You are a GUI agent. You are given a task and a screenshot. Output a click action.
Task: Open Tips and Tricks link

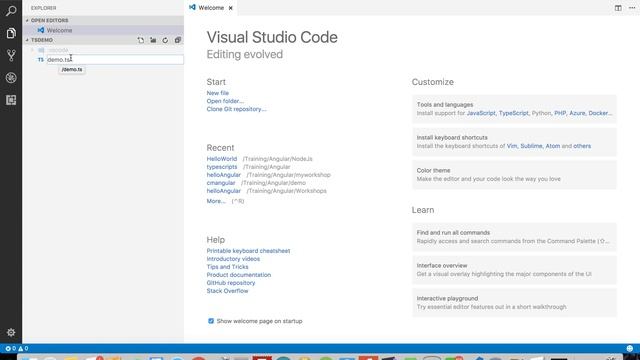click(x=227, y=267)
